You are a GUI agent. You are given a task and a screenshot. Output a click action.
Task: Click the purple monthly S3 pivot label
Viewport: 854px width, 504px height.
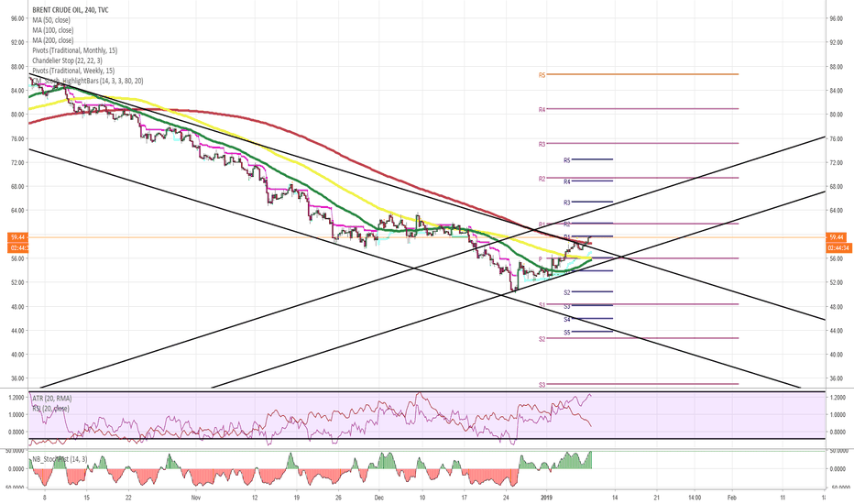click(542, 385)
